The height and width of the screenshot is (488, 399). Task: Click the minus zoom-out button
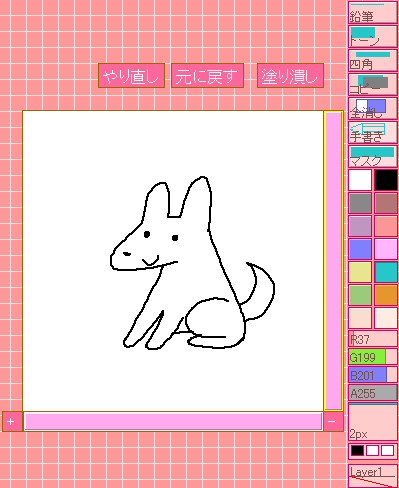pos(333,422)
